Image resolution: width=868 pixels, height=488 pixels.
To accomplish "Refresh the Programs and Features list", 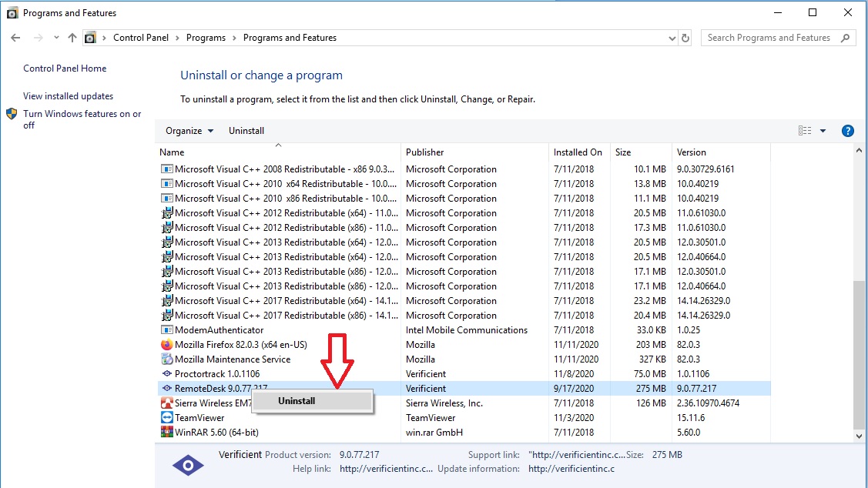I will pos(685,38).
